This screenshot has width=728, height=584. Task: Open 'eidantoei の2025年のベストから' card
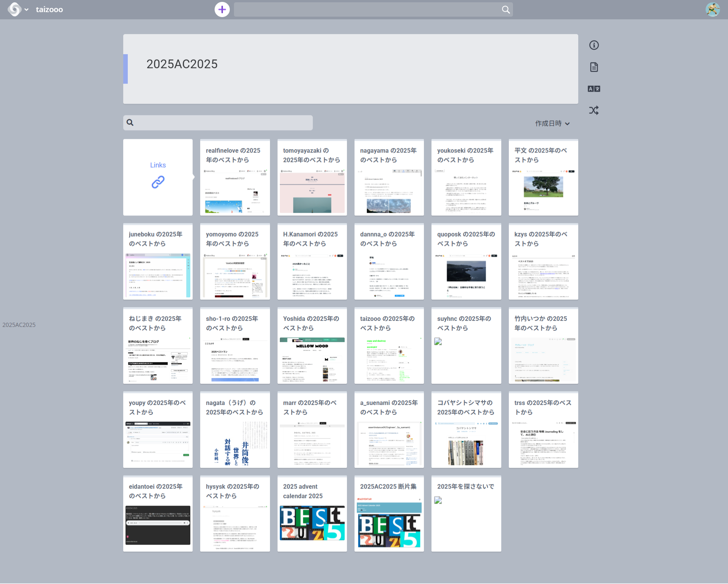pyautogui.click(x=158, y=514)
